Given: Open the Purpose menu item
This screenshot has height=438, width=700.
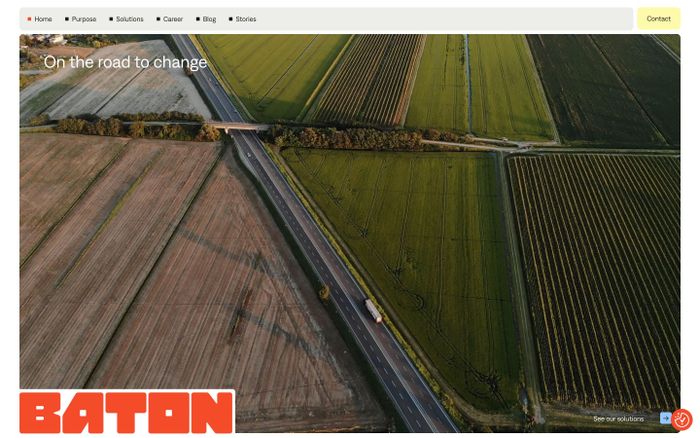Looking at the screenshot, I should (x=84, y=19).
